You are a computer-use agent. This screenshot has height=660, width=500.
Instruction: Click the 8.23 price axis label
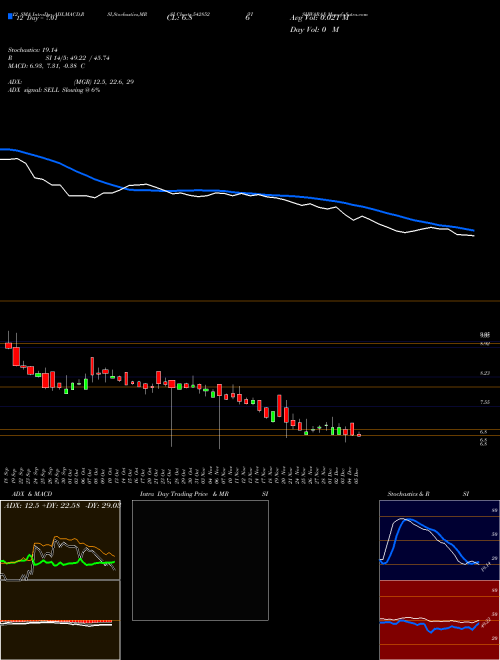[x=485, y=373]
